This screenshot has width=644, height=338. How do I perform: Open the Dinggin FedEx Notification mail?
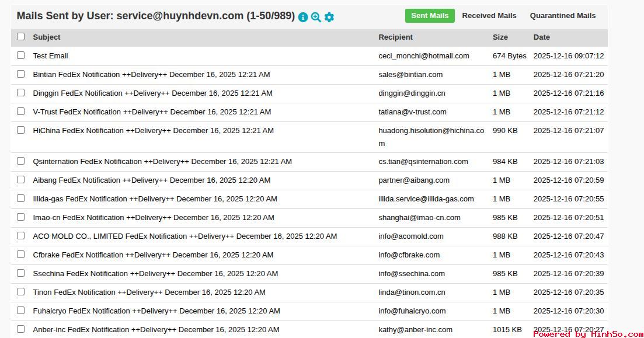[x=152, y=93]
